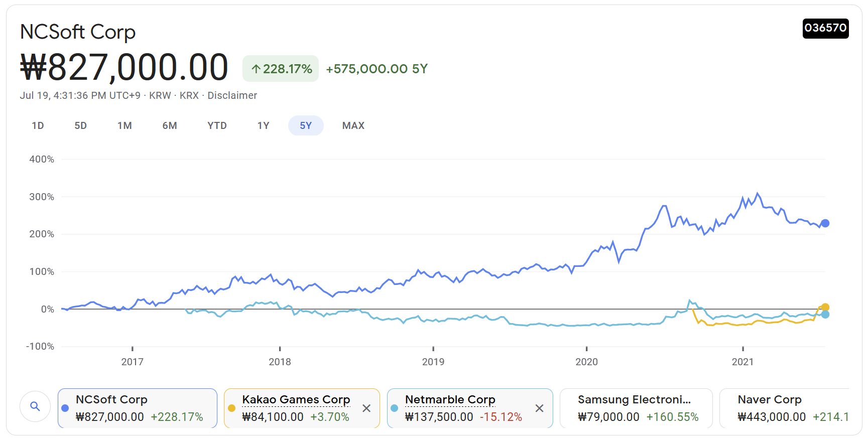Open the Disclaimer link
This screenshot has width=868, height=442.
232,95
